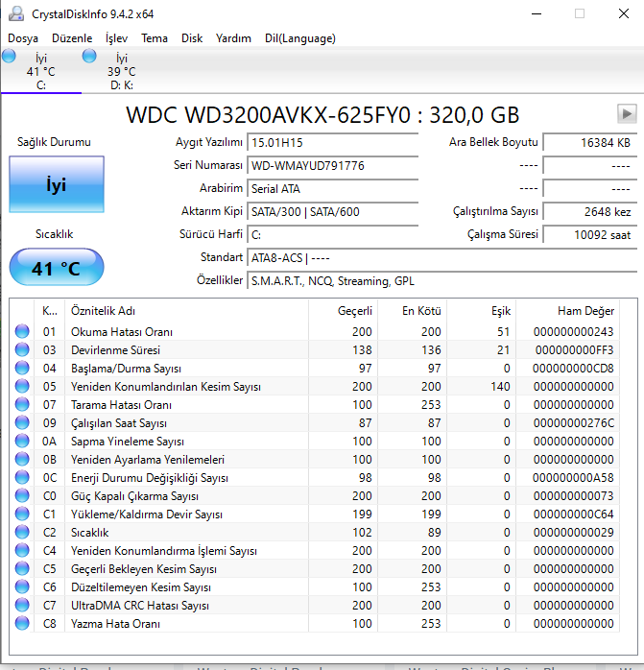This screenshot has width=644, height=670.
Task: Click the buffer size field 16384 KB
Action: click(x=589, y=142)
